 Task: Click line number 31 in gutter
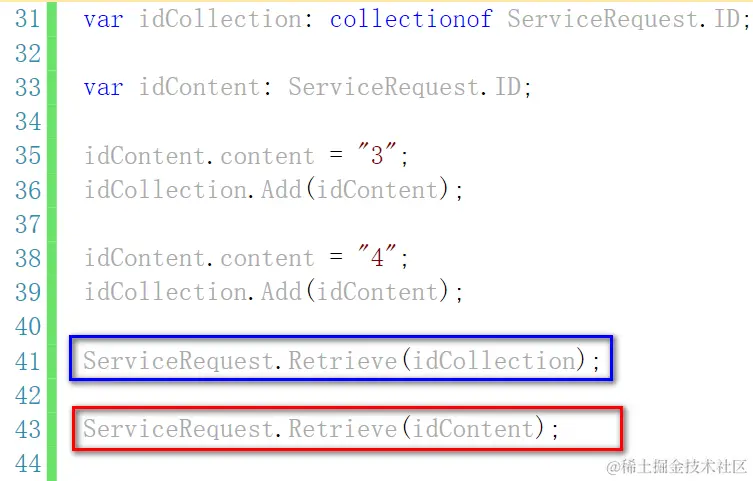[27, 19]
